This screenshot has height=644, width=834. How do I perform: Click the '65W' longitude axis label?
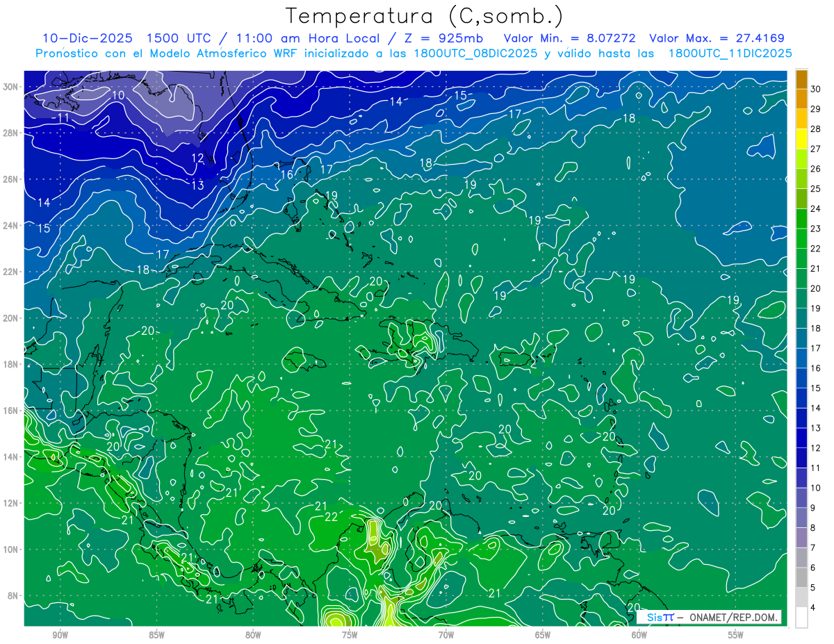(x=543, y=634)
